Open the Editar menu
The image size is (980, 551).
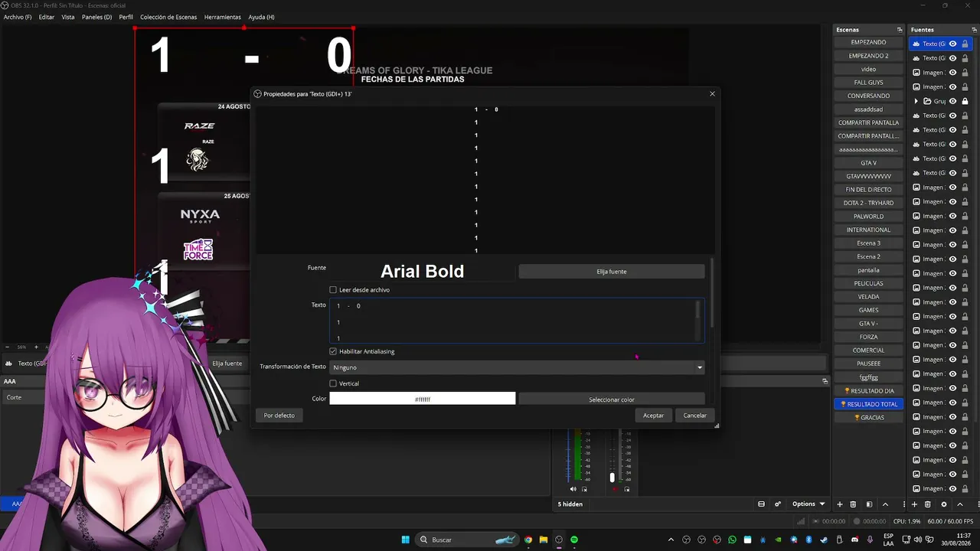(x=47, y=17)
